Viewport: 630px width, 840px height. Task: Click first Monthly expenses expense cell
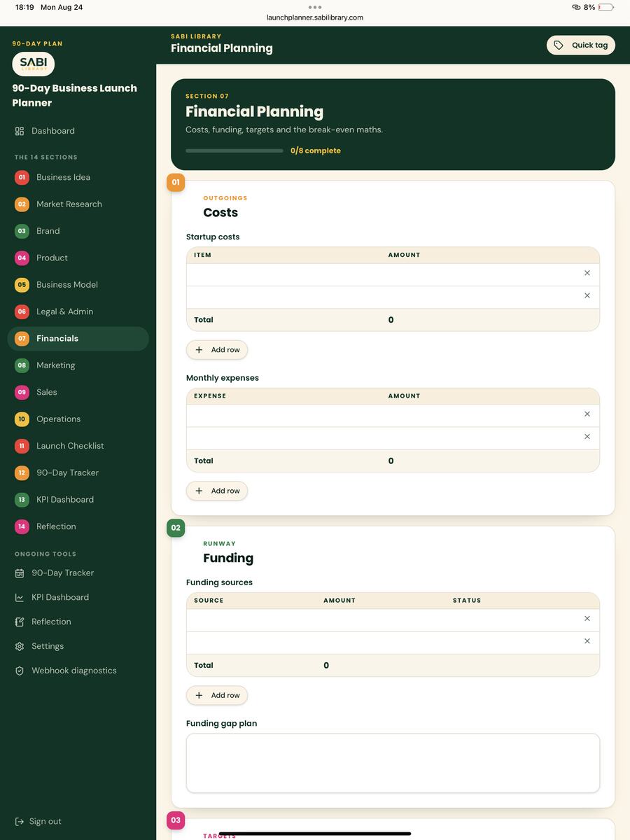coord(283,415)
